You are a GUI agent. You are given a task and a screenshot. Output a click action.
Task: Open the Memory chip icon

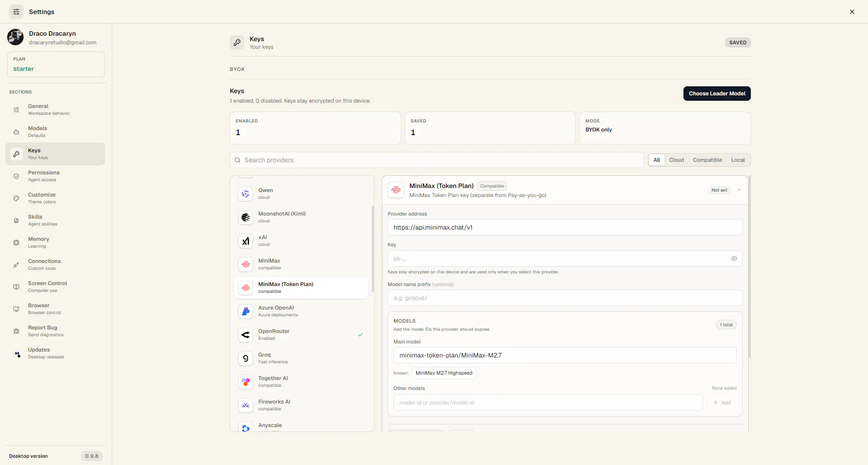[x=16, y=243]
